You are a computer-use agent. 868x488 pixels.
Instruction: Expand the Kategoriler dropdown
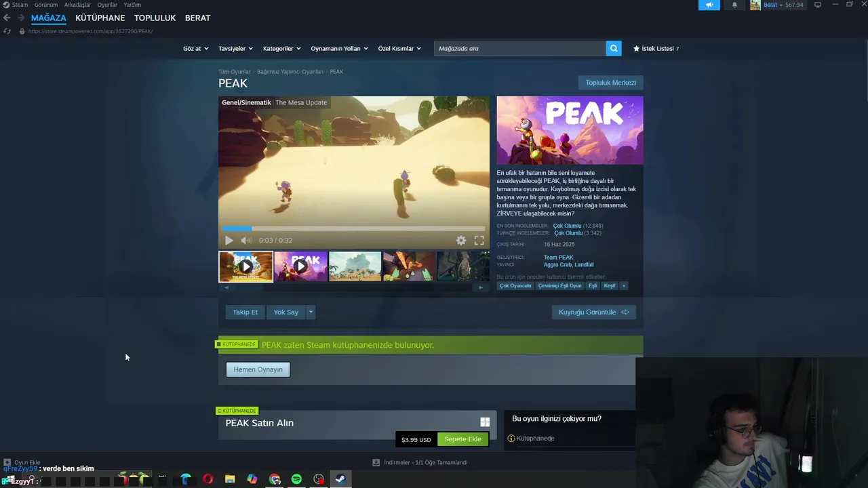click(281, 49)
